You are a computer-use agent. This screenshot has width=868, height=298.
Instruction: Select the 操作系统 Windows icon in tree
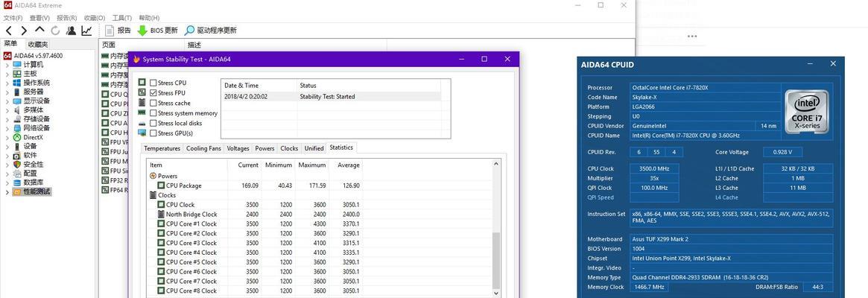pos(16,83)
